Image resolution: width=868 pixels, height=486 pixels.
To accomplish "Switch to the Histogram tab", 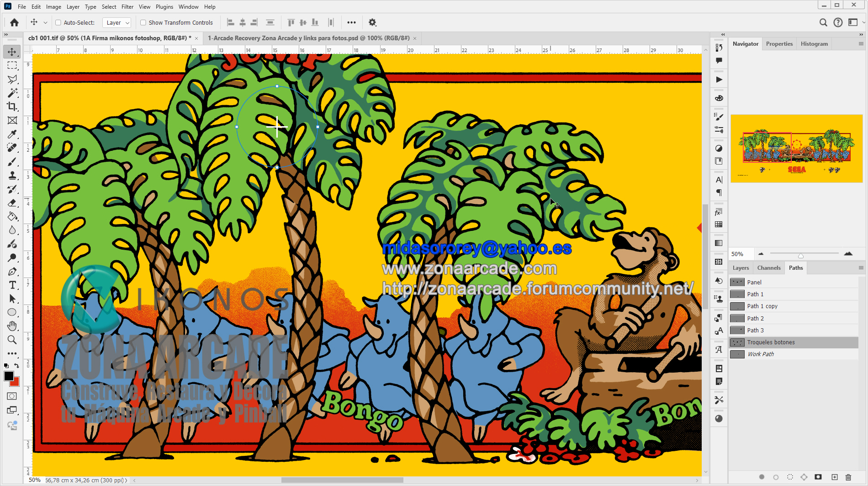I will point(814,44).
